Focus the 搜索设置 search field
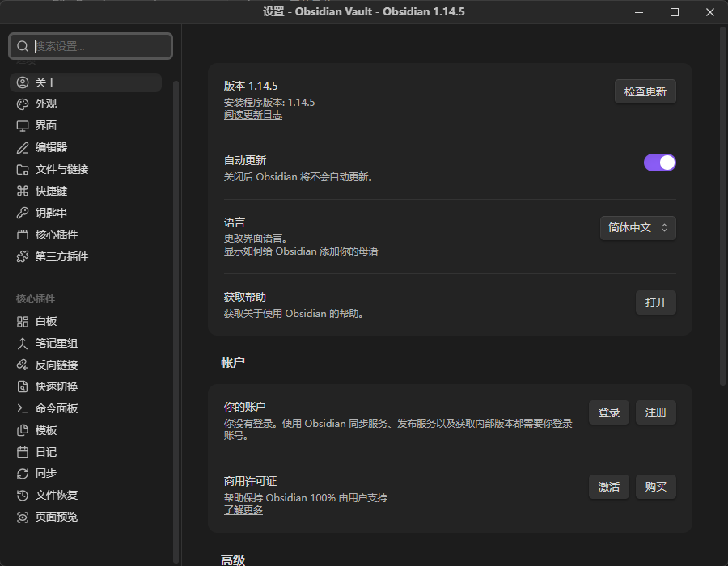 click(x=91, y=46)
